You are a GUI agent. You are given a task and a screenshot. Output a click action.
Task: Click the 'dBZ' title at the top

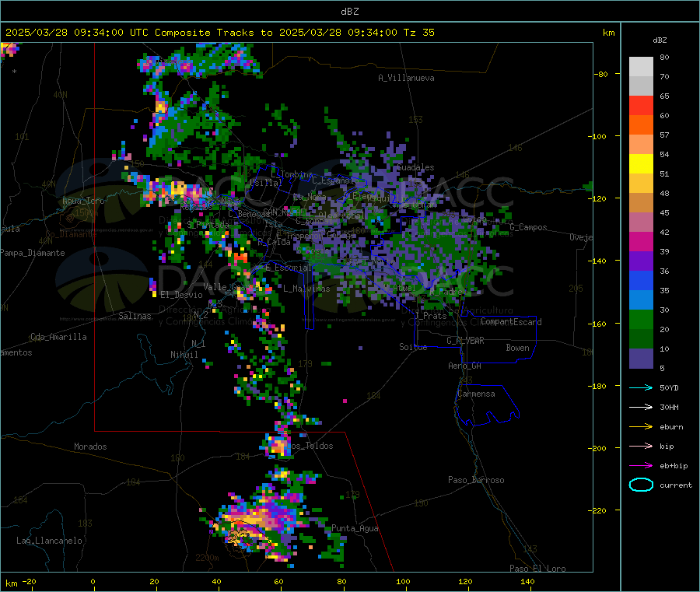(349, 11)
